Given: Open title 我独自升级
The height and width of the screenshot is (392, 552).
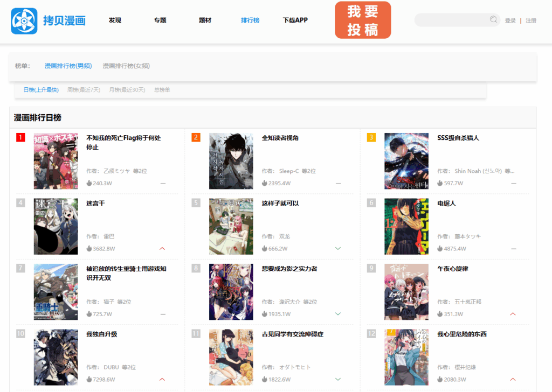Looking at the screenshot, I should tap(102, 334).
